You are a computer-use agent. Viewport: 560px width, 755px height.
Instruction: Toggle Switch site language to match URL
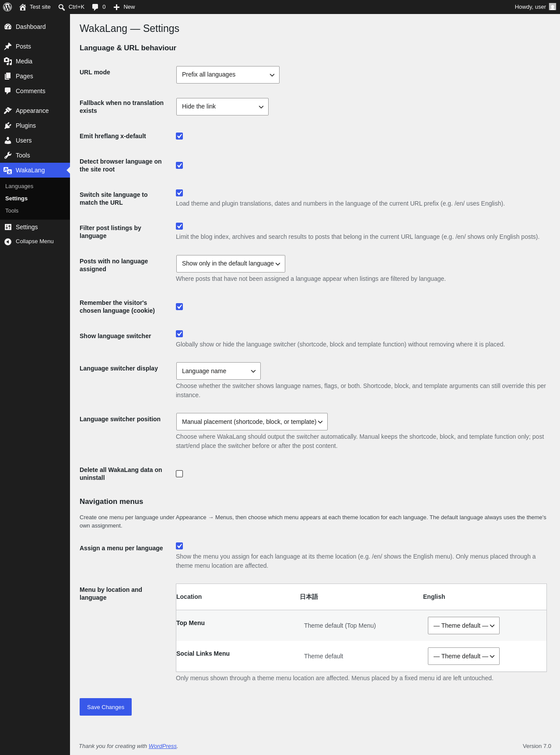pyautogui.click(x=179, y=193)
